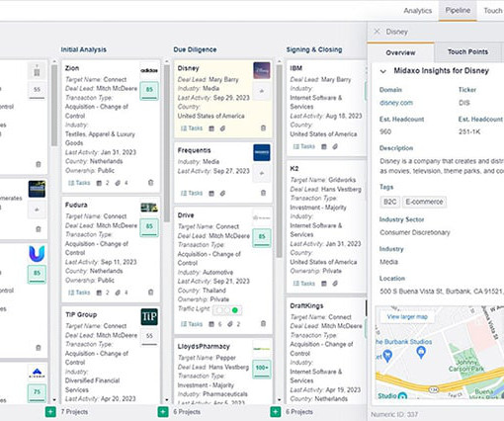The width and height of the screenshot is (504, 421).
Task: Open the DraftKings card title
Action: point(306,306)
